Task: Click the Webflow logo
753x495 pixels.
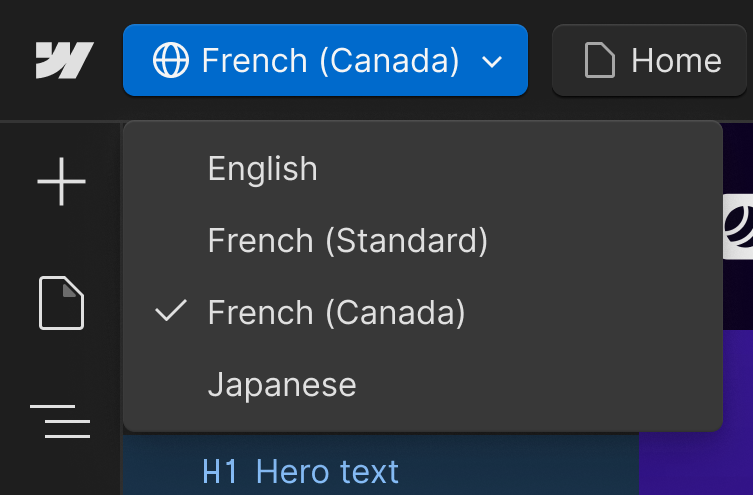Action: [x=64, y=61]
